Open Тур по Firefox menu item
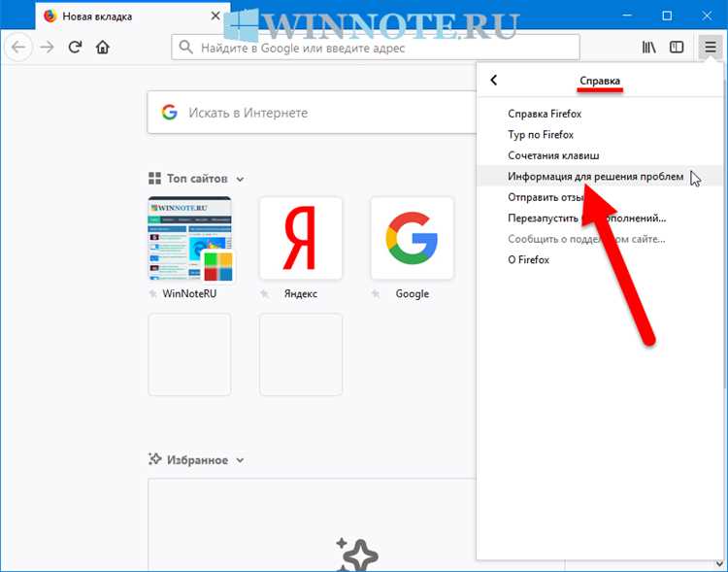The image size is (728, 572). click(x=602, y=135)
